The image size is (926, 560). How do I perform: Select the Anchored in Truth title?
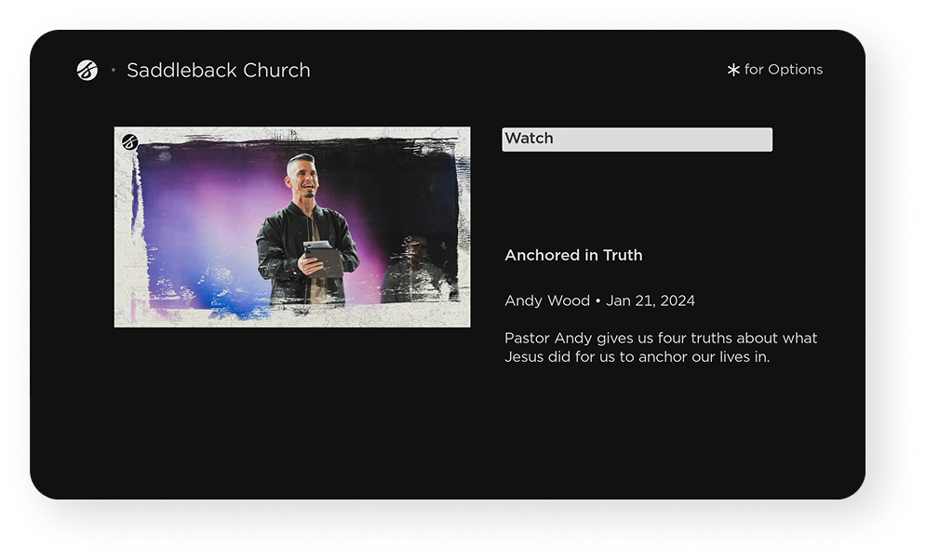[573, 255]
